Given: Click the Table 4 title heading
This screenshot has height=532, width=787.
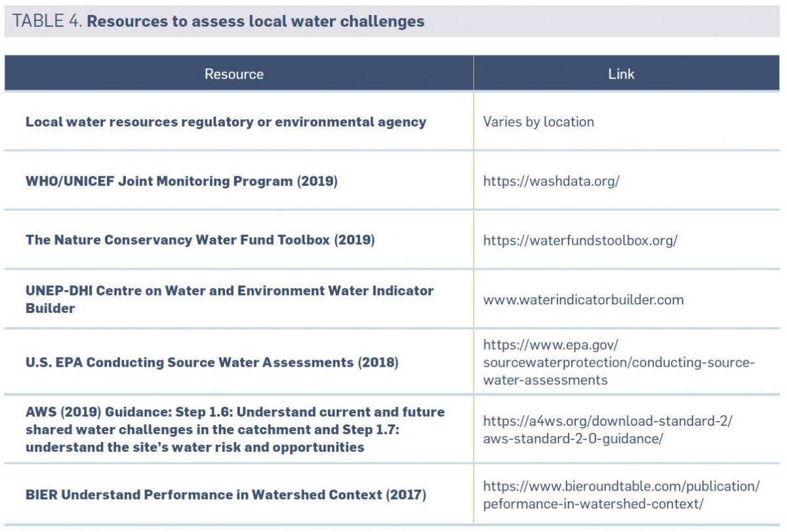Looking at the screenshot, I should coord(218,21).
